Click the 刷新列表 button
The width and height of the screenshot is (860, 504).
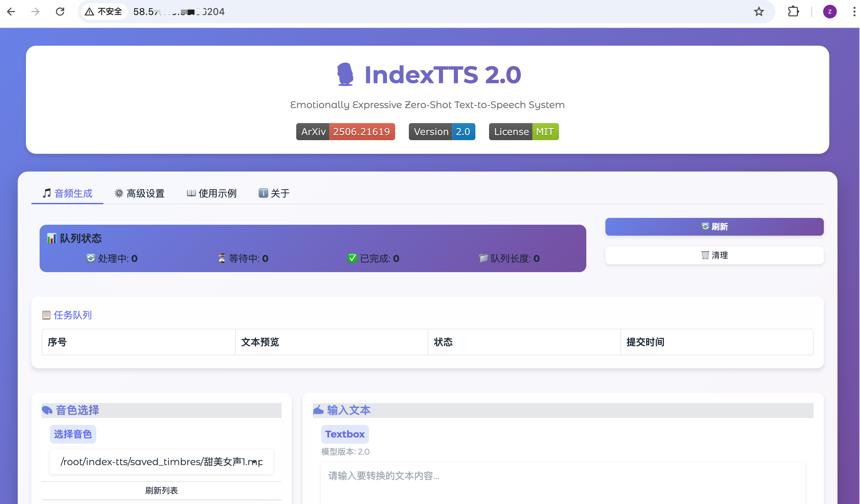pyautogui.click(x=161, y=490)
